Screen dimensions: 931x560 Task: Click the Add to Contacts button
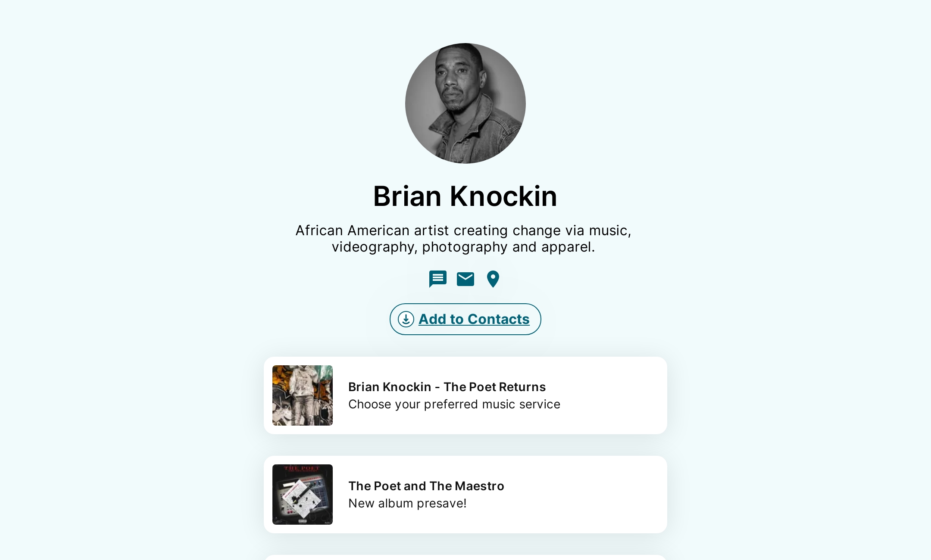(x=465, y=319)
